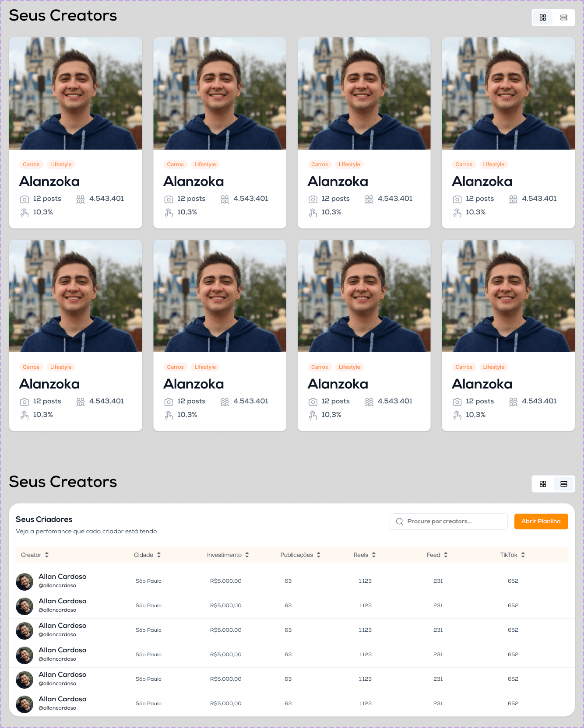Select grid view icon above the creator cards
The image size is (584, 728).
pyautogui.click(x=543, y=17)
